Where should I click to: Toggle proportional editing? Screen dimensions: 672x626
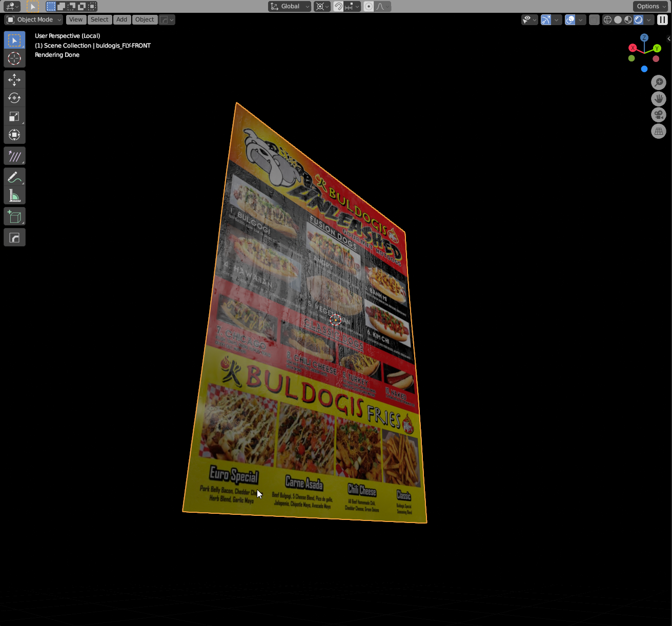pos(369,7)
